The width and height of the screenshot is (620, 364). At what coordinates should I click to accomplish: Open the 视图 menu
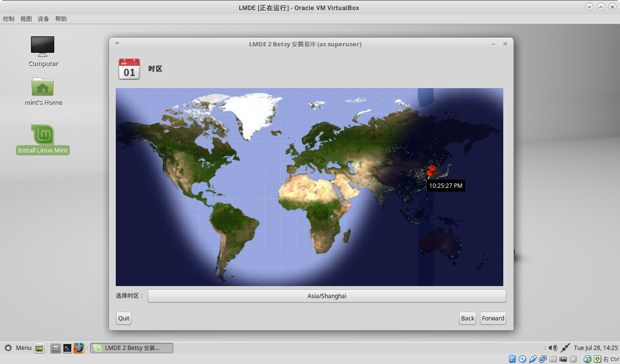point(26,19)
